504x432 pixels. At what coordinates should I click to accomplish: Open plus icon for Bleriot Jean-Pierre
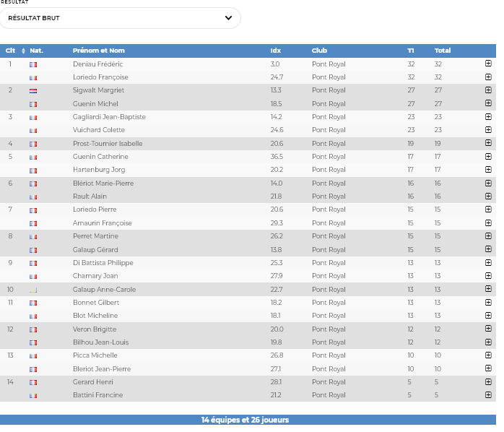click(488, 368)
